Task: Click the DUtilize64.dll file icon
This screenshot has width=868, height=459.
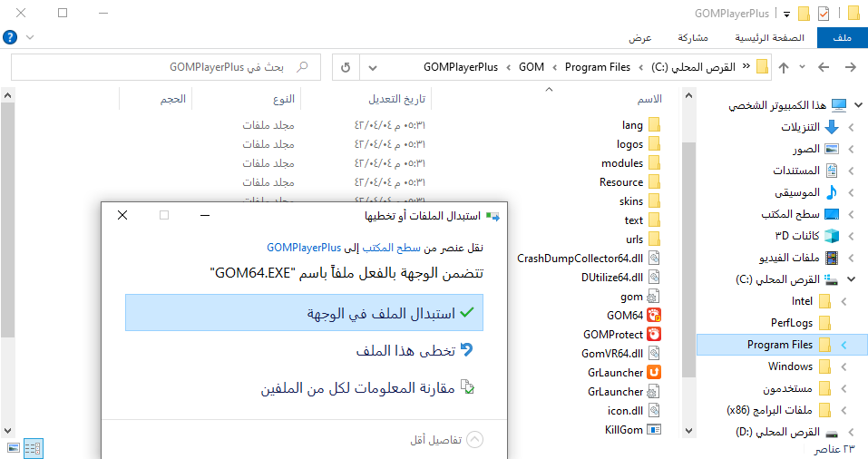Action: pos(654,278)
